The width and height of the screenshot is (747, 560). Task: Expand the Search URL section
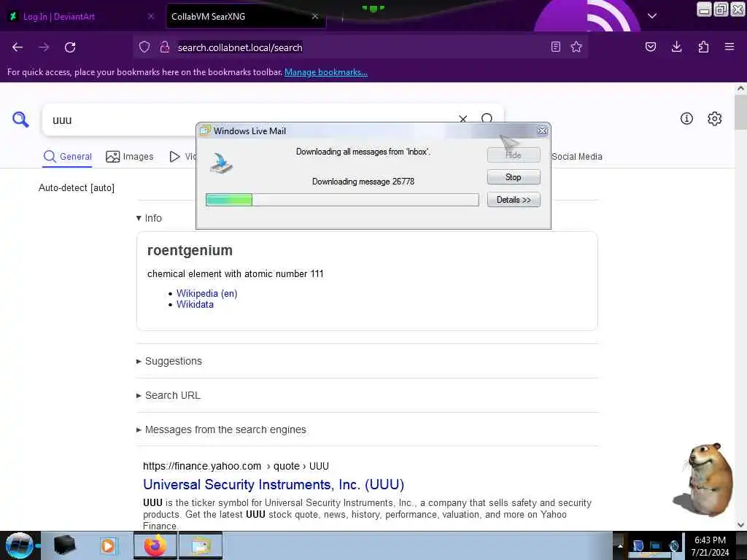[169, 395]
